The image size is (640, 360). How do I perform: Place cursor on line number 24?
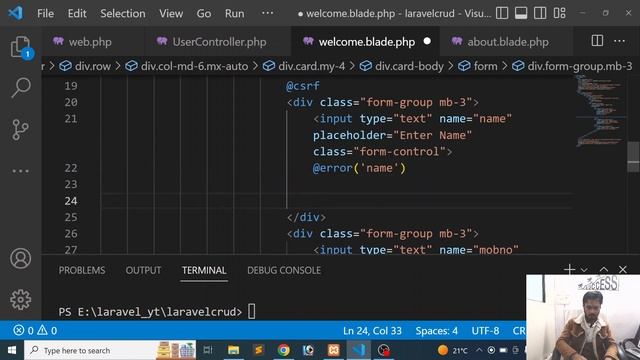[x=71, y=201]
